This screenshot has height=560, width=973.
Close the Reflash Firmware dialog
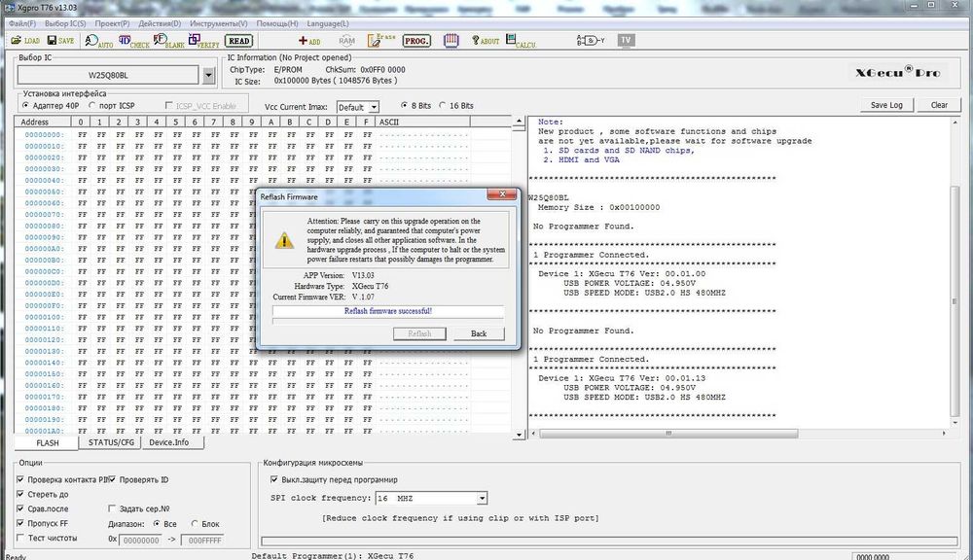tap(501, 194)
